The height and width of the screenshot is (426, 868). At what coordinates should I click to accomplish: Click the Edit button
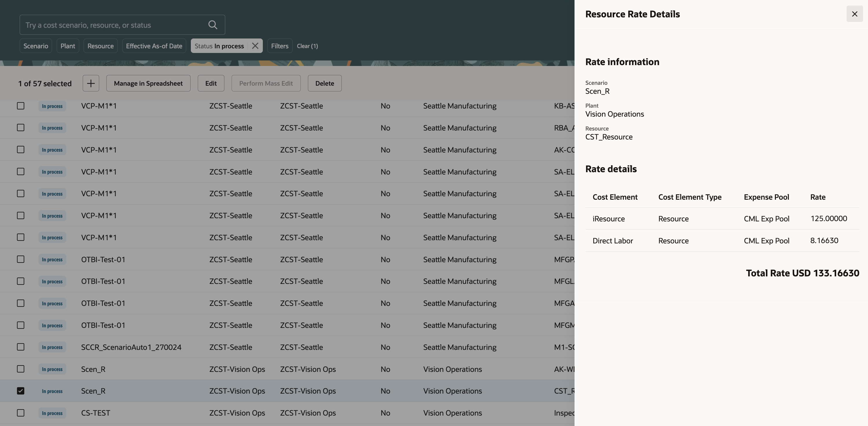tap(210, 83)
